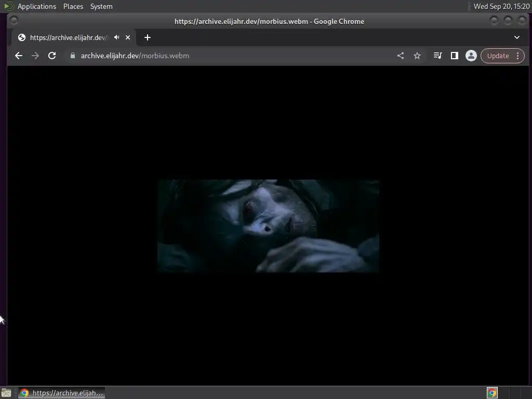Click the Chrome icon in the bottom-right panel
This screenshot has height=399, width=532.
(492, 393)
